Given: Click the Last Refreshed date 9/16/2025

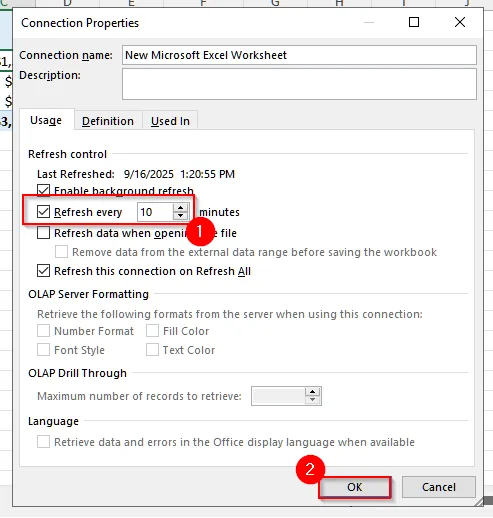Looking at the screenshot, I should [x=149, y=174].
